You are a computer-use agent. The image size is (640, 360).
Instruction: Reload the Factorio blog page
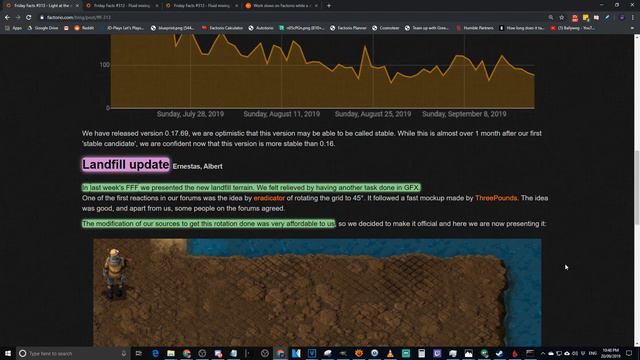(29, 18)
